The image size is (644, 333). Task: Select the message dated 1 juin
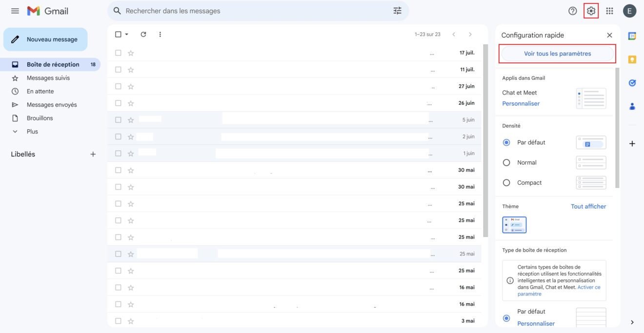click(x=118, y=153)
